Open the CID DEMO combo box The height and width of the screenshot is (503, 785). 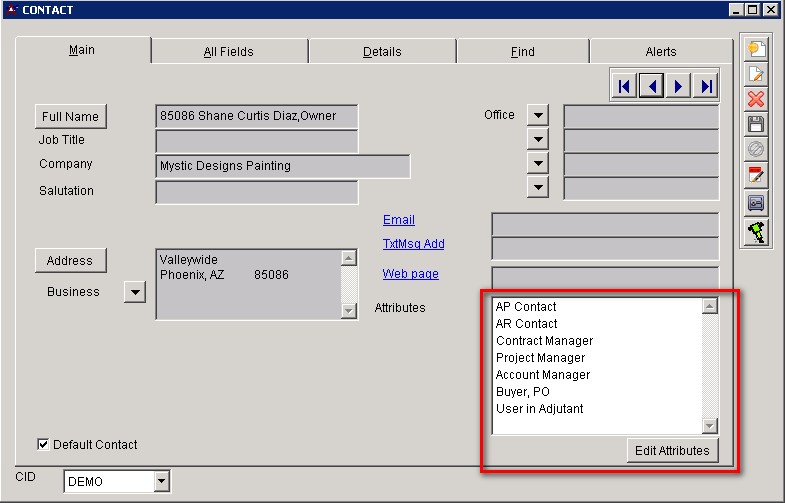pos(162,482)
